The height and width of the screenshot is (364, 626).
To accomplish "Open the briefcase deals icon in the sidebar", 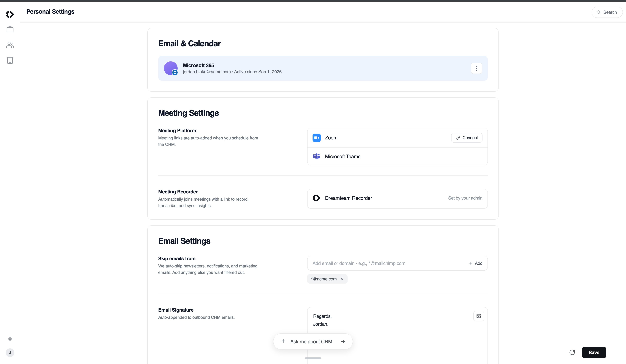I will [x=10, y=29].
